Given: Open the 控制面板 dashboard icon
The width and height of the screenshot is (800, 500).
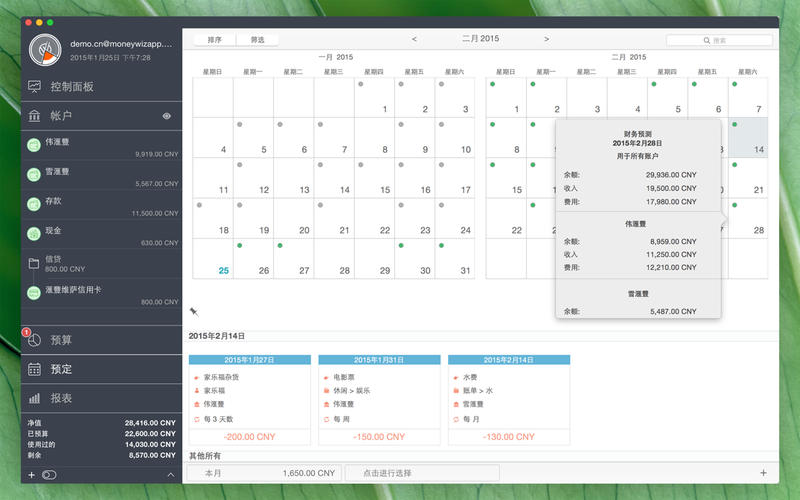Looking at the screenshot, I should [35, 87].
